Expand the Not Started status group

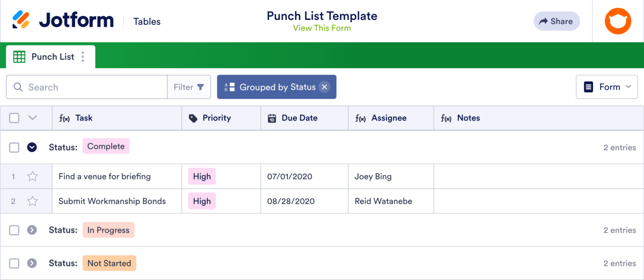tap(32, 263)
